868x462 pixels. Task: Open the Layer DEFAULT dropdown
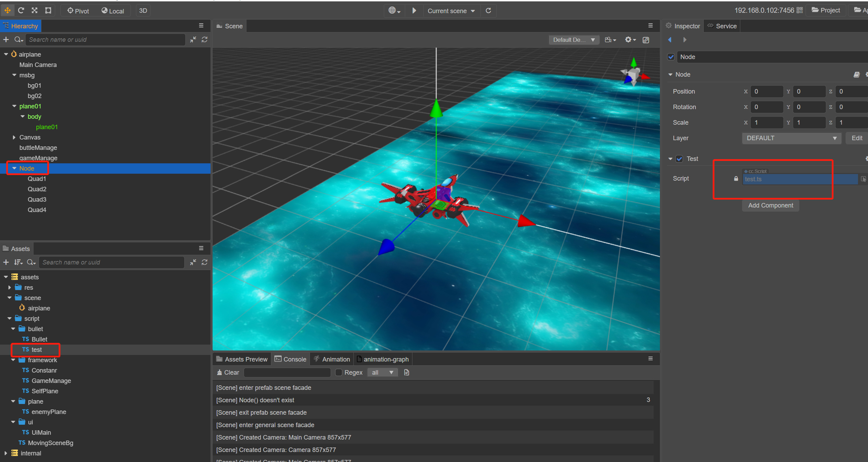click(791, 138)
